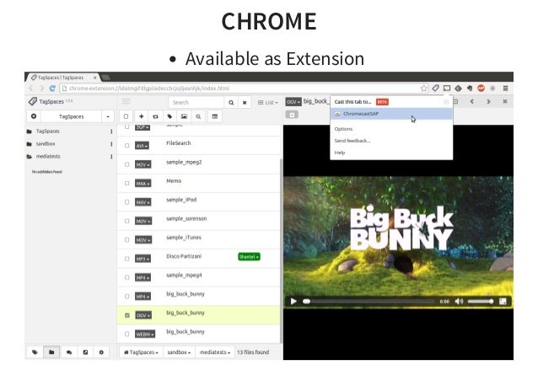
Task: Check the sample_iPod row checkbox
Action: click(x=127, y=202)
